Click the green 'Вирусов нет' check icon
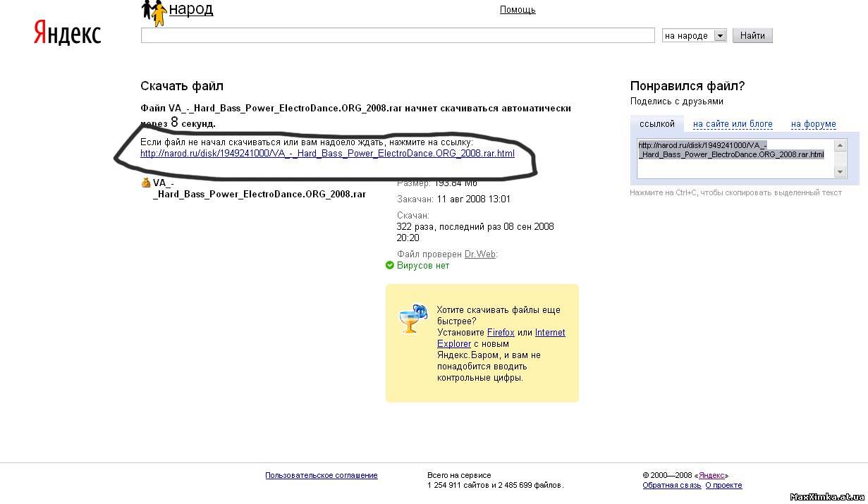 [390, 266]
